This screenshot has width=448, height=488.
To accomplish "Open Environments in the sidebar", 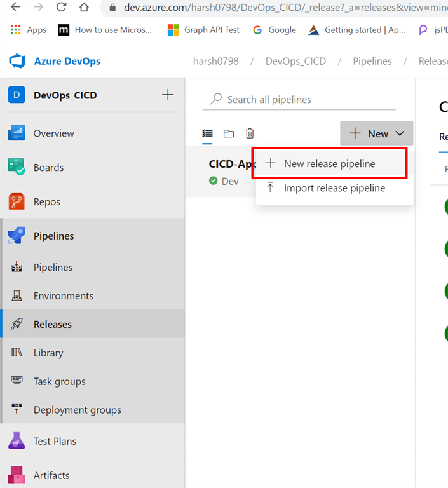I will [93, 295].
